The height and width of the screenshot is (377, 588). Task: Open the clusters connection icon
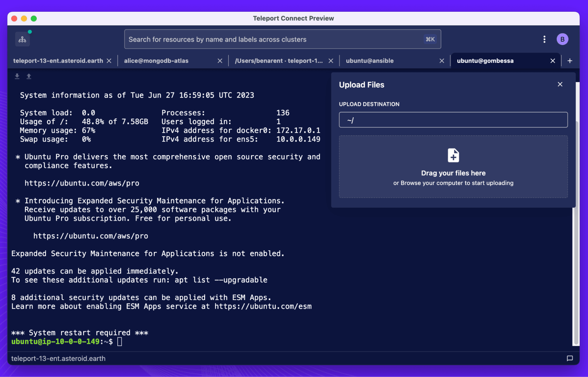pyautogui.click(x=22, y=39)
